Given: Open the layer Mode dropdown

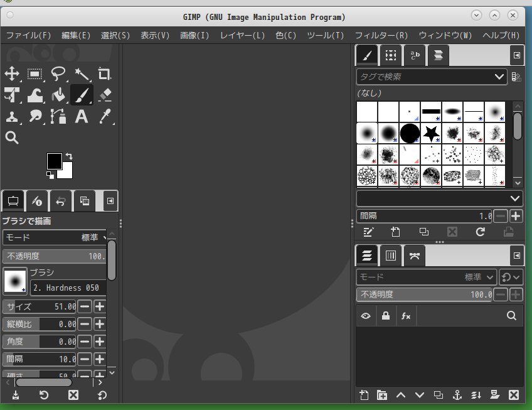Looking at the screenshot, I should tap(427, 277).
